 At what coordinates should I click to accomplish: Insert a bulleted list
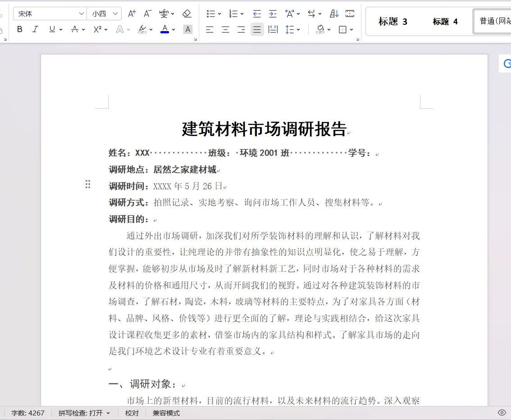(210, 14)
